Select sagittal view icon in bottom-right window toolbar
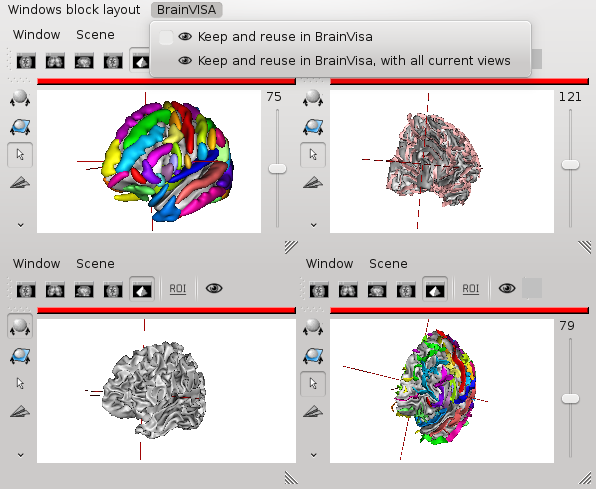Image resolution: width=596 pixels, height=489 pixels. click(x=377, y=290)
